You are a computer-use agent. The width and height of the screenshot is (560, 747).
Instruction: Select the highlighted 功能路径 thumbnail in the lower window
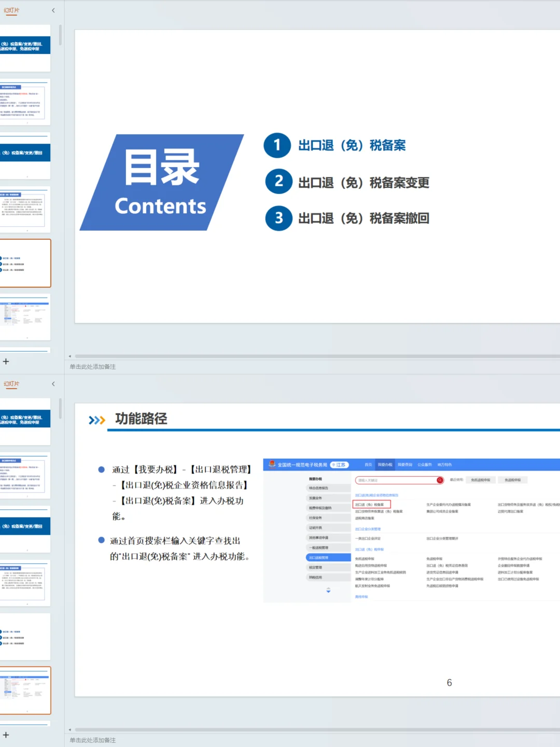click(x=25, y=690)
